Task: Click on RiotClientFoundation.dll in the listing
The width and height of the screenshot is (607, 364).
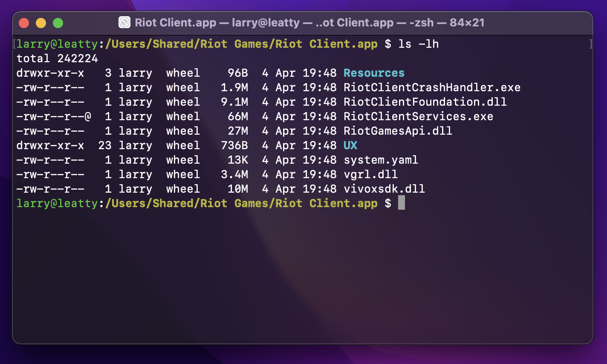Action: tap(425, 102)
